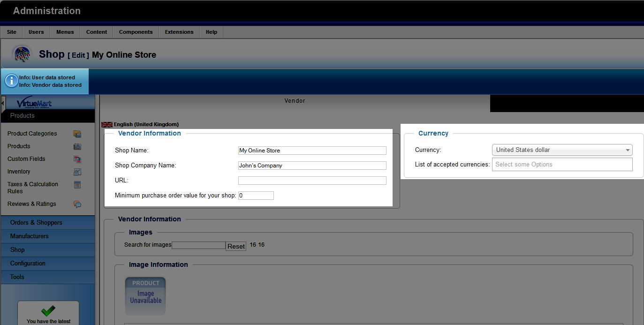Click the Product Categories folder icon

click(77, 134)
